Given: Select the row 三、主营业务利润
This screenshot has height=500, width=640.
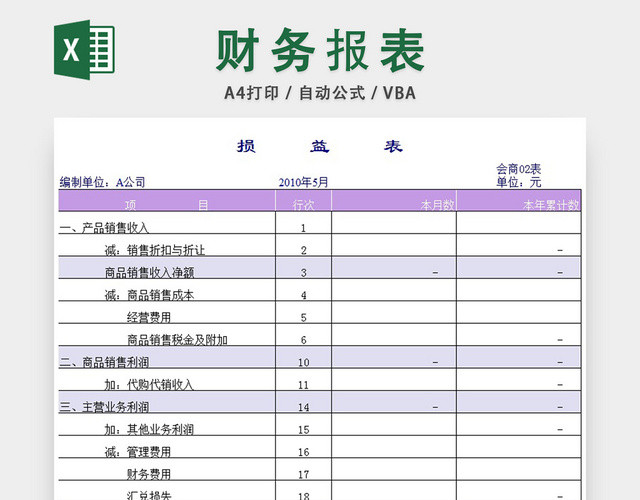Looking at the screenshot, I should pyautogui.click(x=320, y=402).
